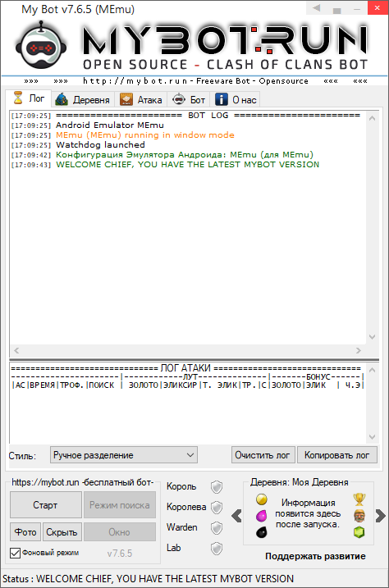Toggle the Фоновый режим checkbox

tap(15, 553)
